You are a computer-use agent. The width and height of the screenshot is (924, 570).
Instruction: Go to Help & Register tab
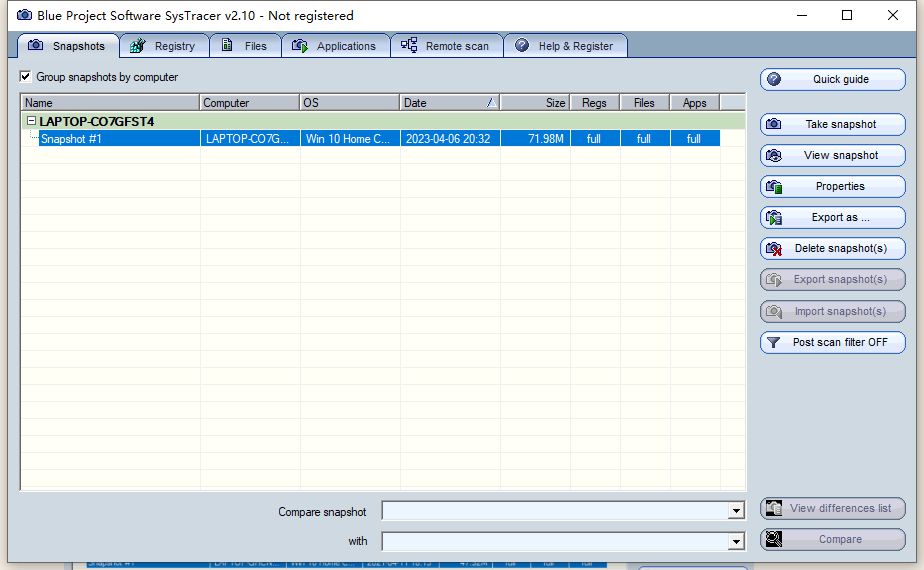pos(566,46)
